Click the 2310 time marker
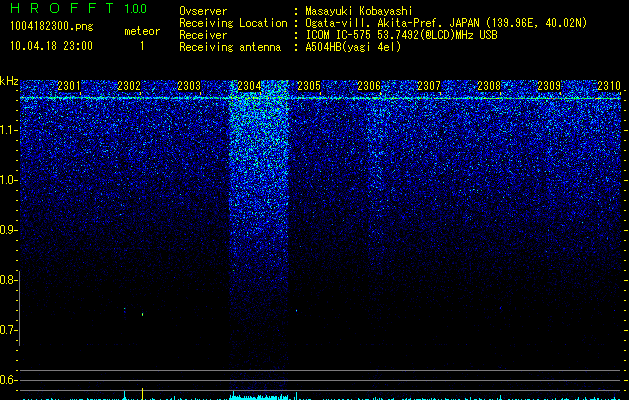 coord(609,86)
